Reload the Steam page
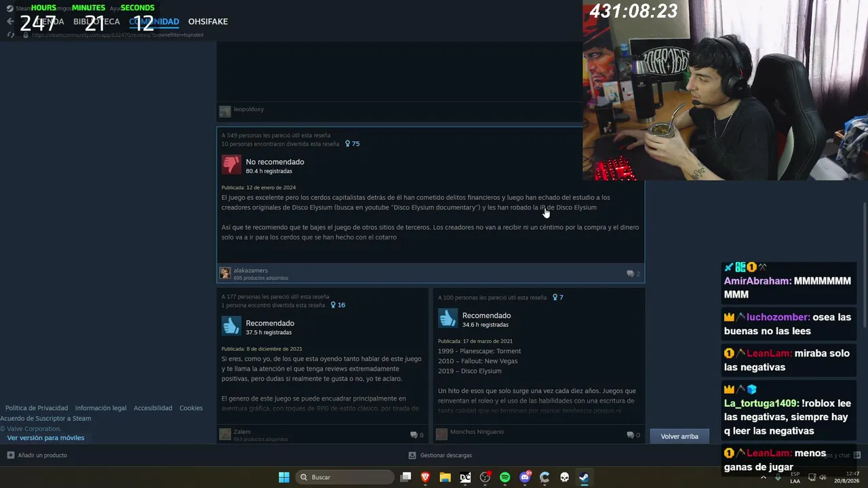 tap(11, 35)
